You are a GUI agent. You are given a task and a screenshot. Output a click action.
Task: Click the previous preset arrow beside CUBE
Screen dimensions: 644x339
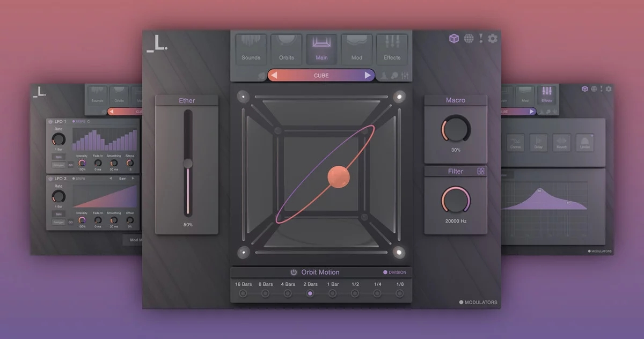[x=275, y=75]
